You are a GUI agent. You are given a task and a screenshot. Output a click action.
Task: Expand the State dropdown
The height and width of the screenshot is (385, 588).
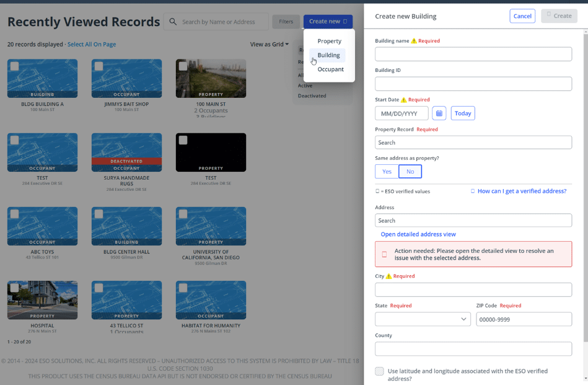coord(423,319)
